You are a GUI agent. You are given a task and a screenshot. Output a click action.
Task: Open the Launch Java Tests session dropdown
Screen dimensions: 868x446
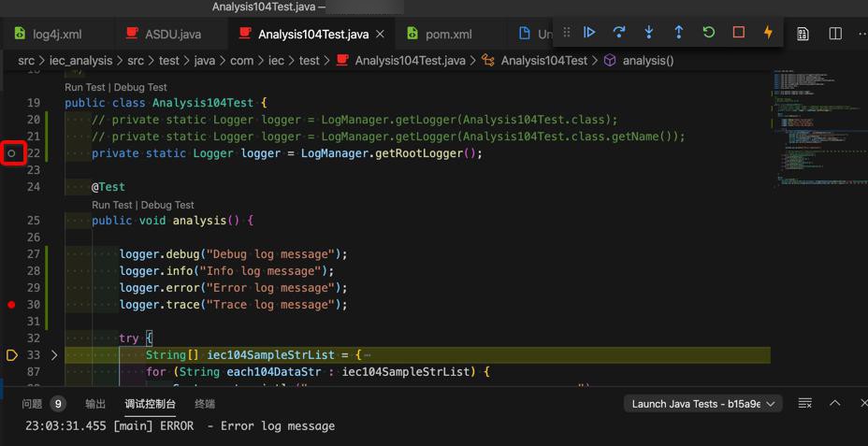coord(703,404)
